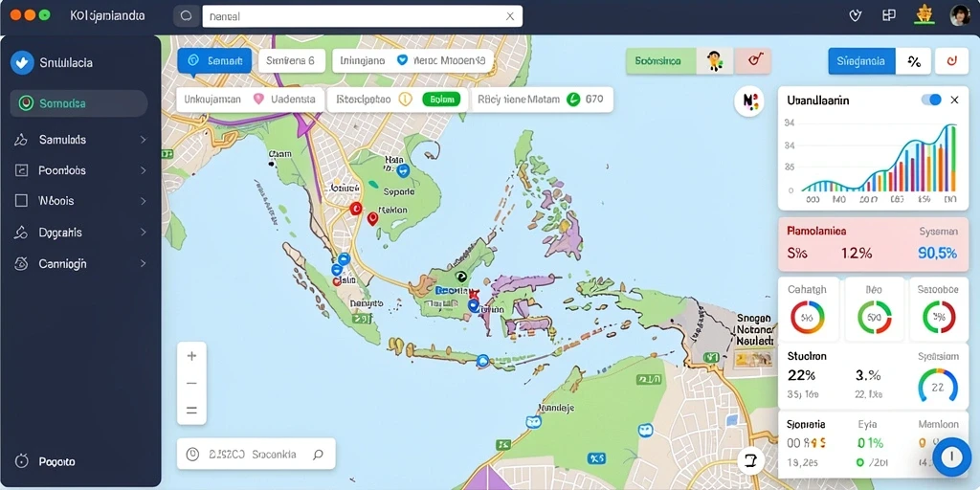Image resolution: width=980 pixels, height=490 pixels.
Task: Click the DJSZCO Sncenkia search field
Action: [x=256, y=455]
